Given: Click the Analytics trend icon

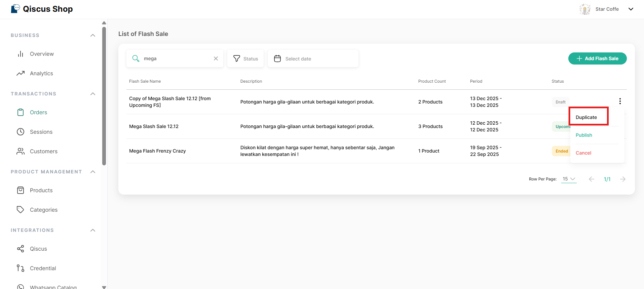Looking at the screenshot, I should tap(21, 73).
